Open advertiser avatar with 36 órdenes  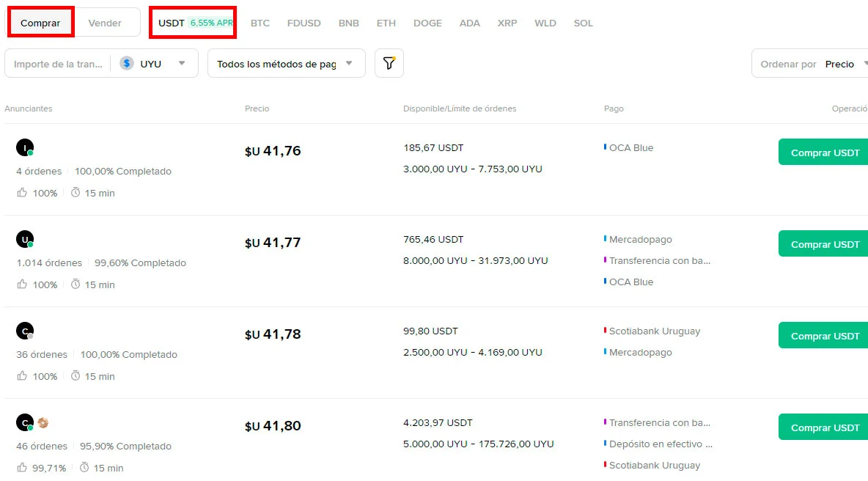pyautogui.click(x=25, y=331)
